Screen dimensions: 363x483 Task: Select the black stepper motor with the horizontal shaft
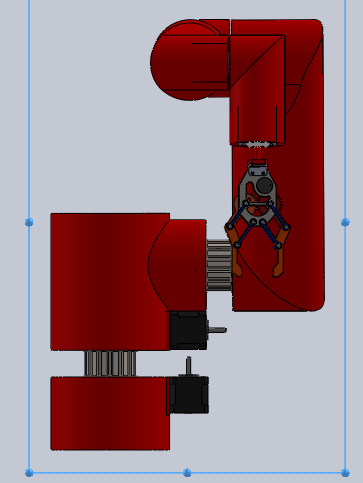(x=188, y=330)
